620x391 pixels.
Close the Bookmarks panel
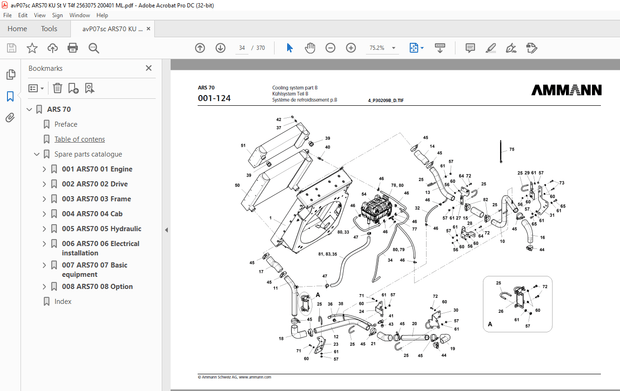[x=149, y=68]
